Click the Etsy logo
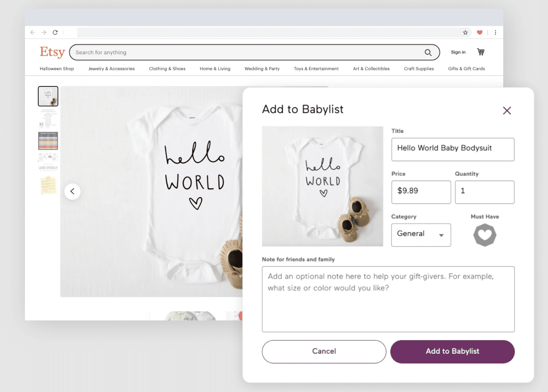This screenshot has height=392, width=548. coord(52,52)
